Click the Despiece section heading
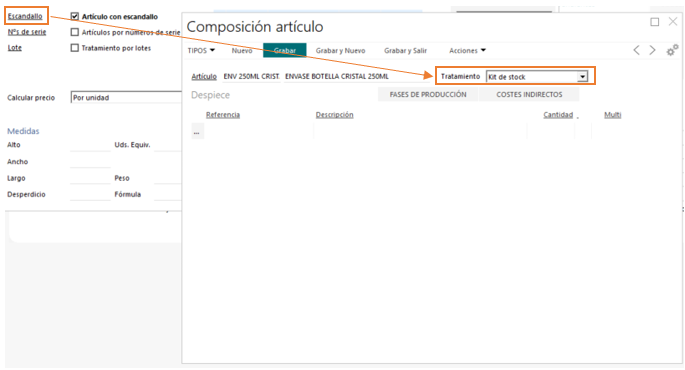 click(210, 95)
